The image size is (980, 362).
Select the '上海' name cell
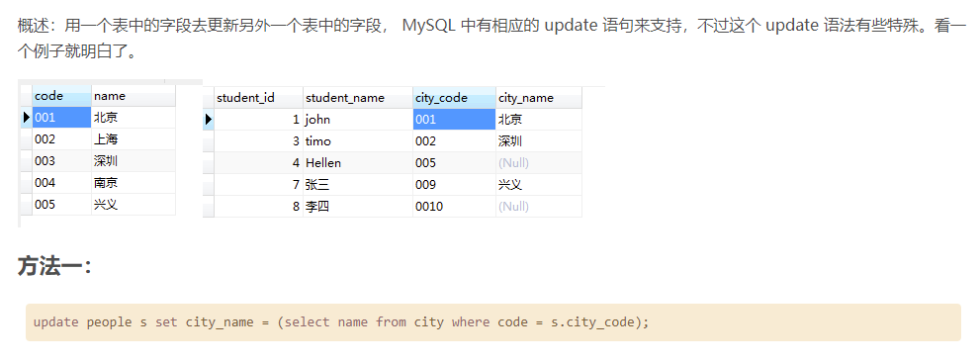click(134, 139)
